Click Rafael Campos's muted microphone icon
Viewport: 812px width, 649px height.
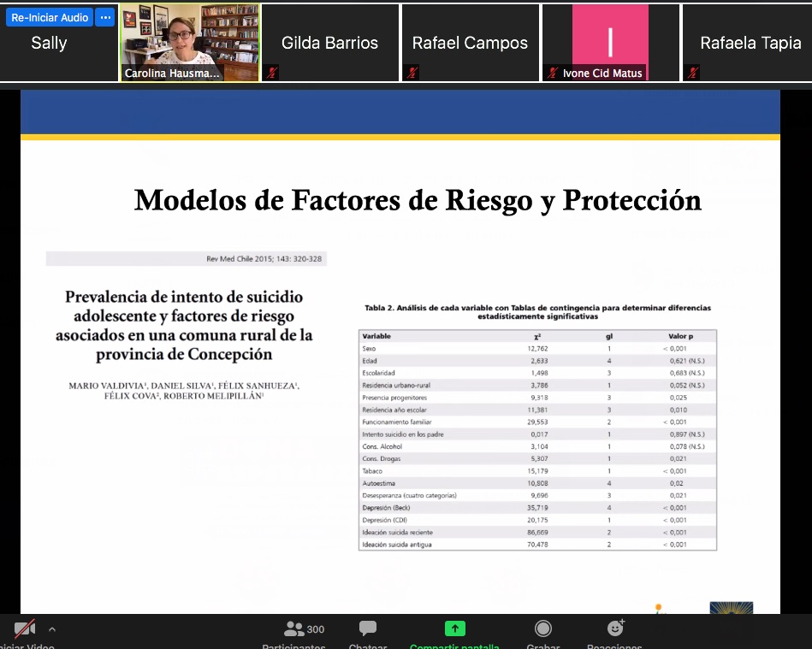pos(412,73)
